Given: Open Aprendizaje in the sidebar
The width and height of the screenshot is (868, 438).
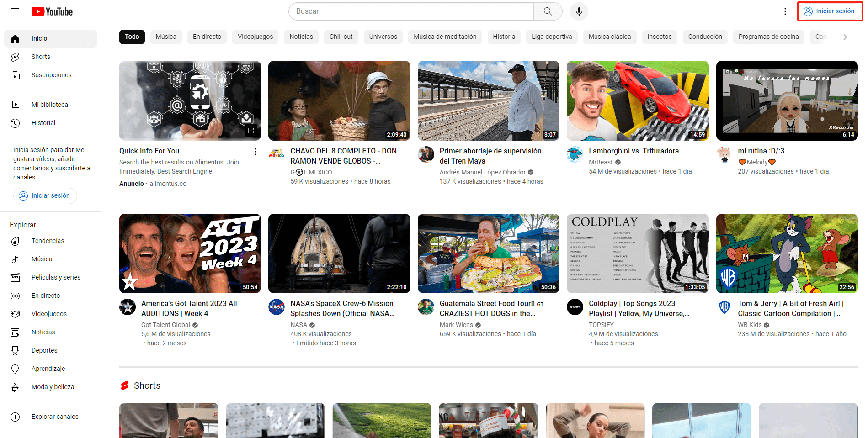Looking at the screenshot, I should click(51, 369).
